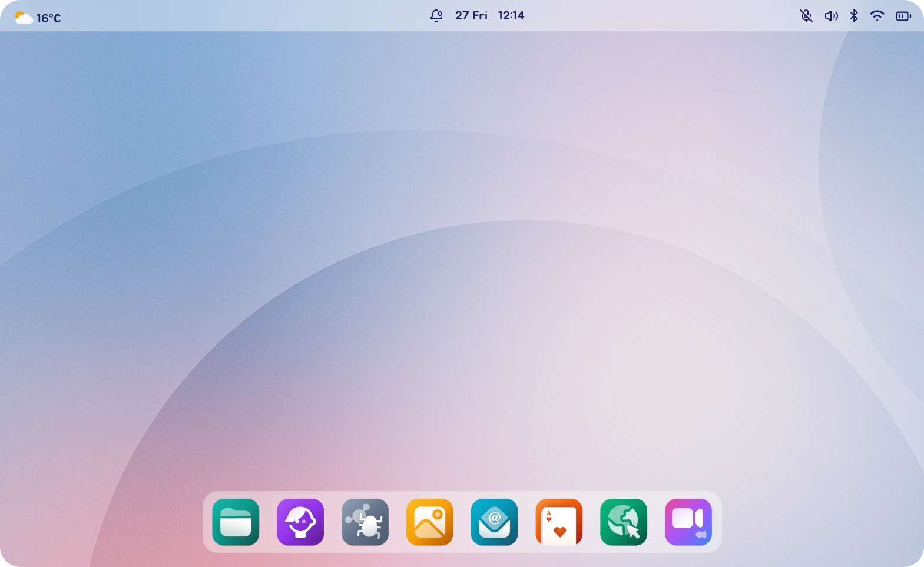The image size is (924, 567).
Task: Toggle Wi-Fi using the top bar icon
Action: coord(877,16)
